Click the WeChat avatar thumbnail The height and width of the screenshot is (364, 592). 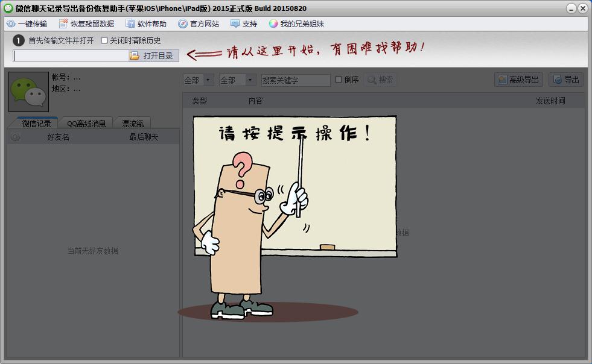[x=29, y=92]
